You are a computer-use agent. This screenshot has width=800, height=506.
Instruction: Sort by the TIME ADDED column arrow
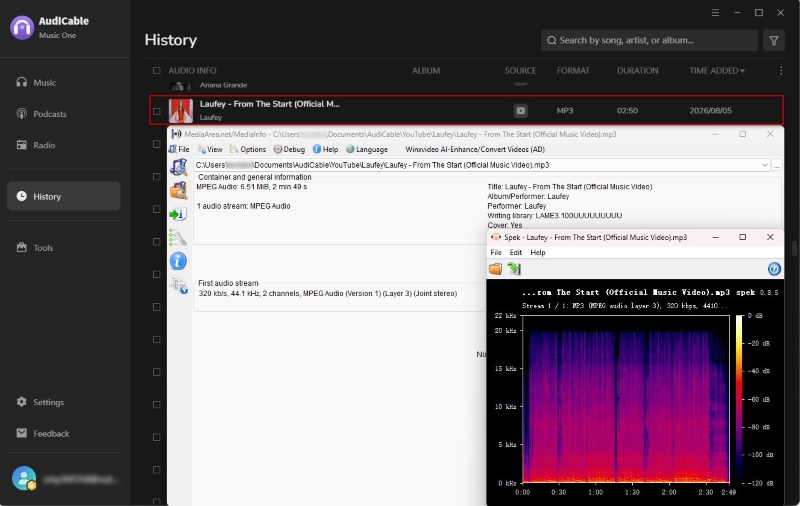point(742,71)
